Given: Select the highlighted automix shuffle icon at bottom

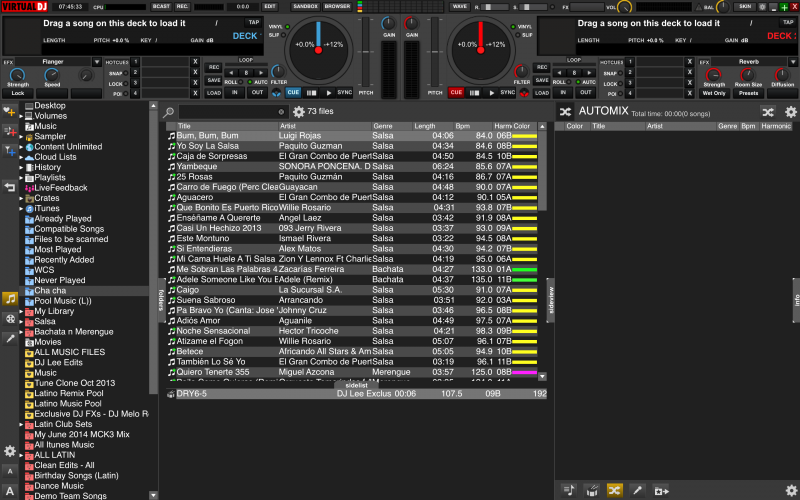Looking at the screenshot, I should click(615, 490).
